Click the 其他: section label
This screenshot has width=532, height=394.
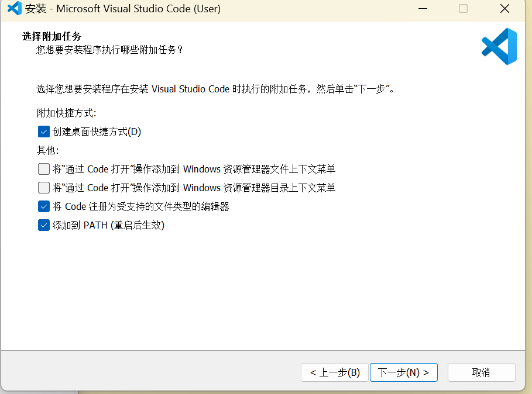coord(47,150)
